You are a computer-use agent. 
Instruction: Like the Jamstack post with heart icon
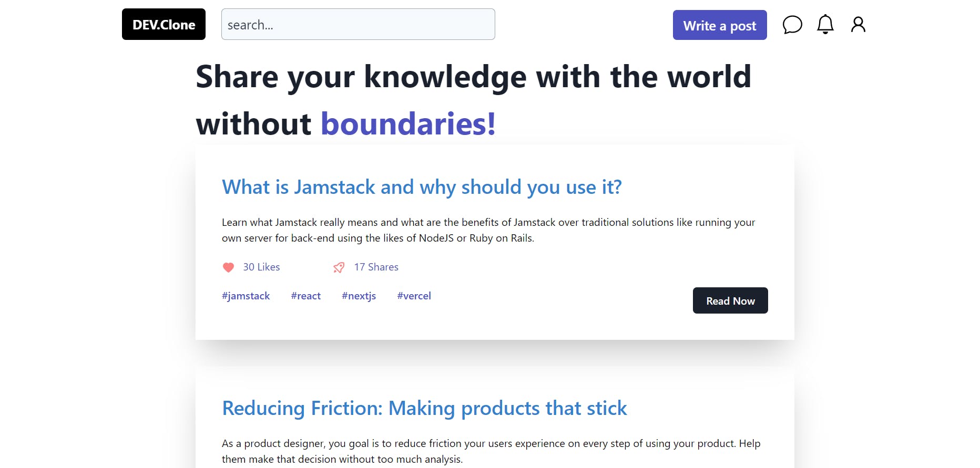click(228, 267)
